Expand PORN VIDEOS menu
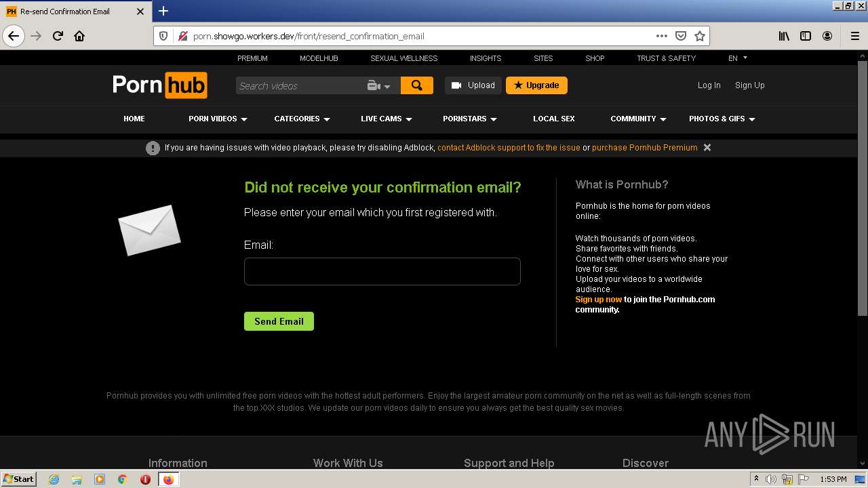The width and height of the screenshot is (868, 488). 218,119
